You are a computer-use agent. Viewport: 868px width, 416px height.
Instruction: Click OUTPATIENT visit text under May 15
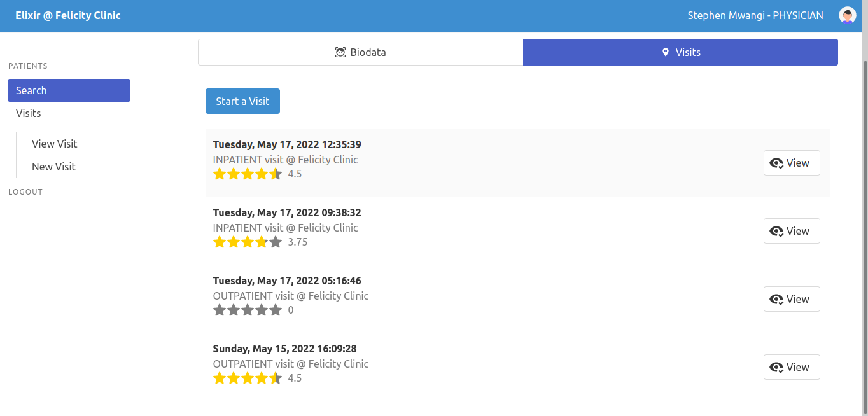tap(291, 364)
